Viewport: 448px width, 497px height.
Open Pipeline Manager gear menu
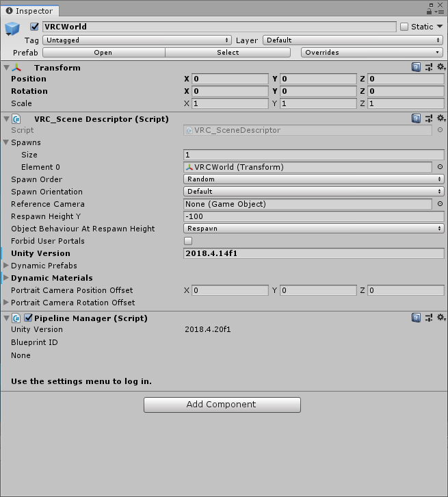(441, 317)
